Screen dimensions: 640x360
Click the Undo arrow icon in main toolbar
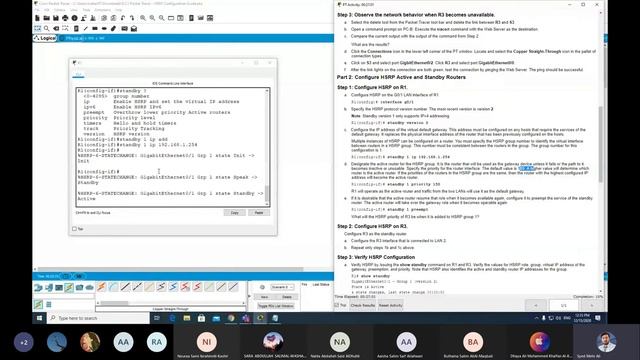[x=123, y=18]
